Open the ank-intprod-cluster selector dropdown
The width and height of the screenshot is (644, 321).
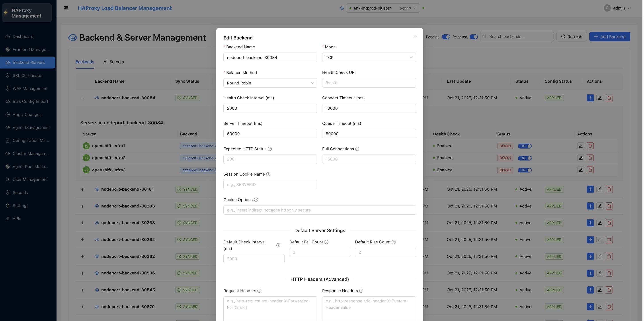tap(382, 8)
